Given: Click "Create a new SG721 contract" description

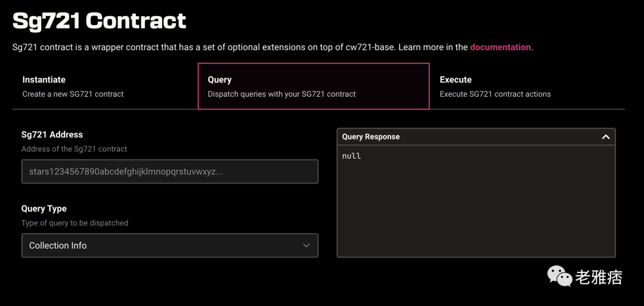Looking at the screenshot, I should (x=73, y=94).
